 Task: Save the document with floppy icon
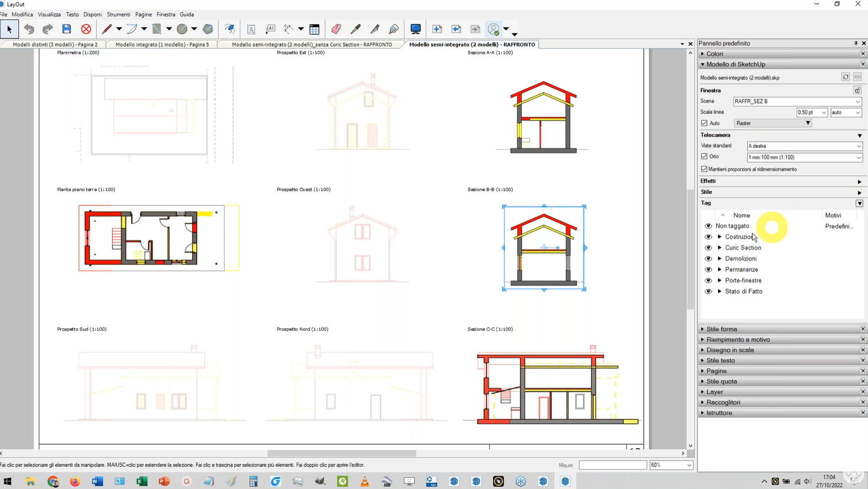click(x=67, y=29)
